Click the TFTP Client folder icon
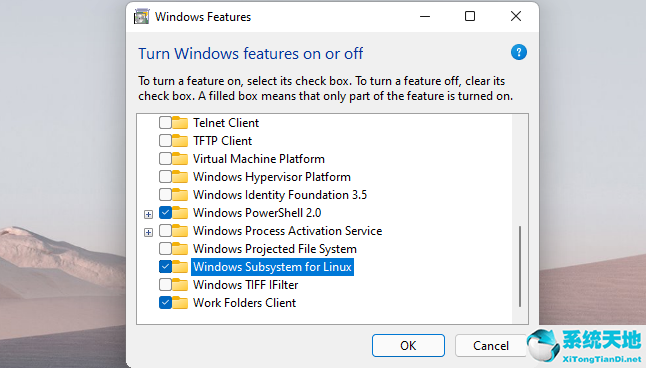646x368 pixels. pos(180,141)
